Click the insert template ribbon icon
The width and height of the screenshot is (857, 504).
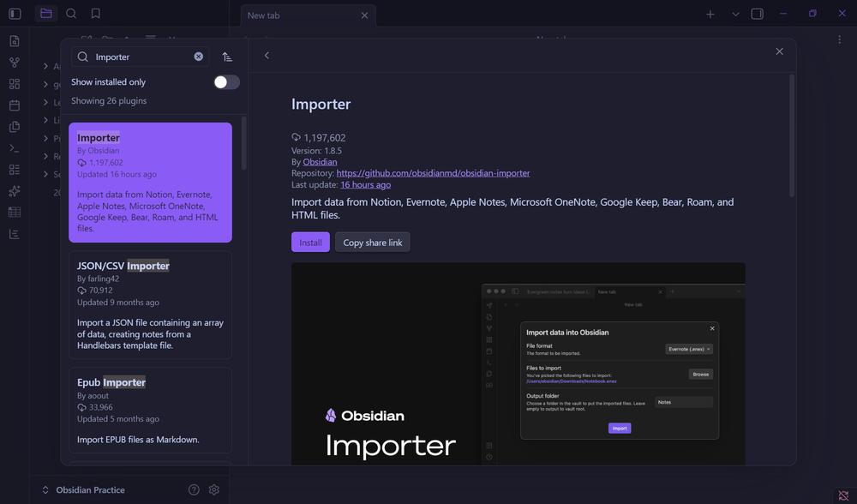(x=15, y=126)
